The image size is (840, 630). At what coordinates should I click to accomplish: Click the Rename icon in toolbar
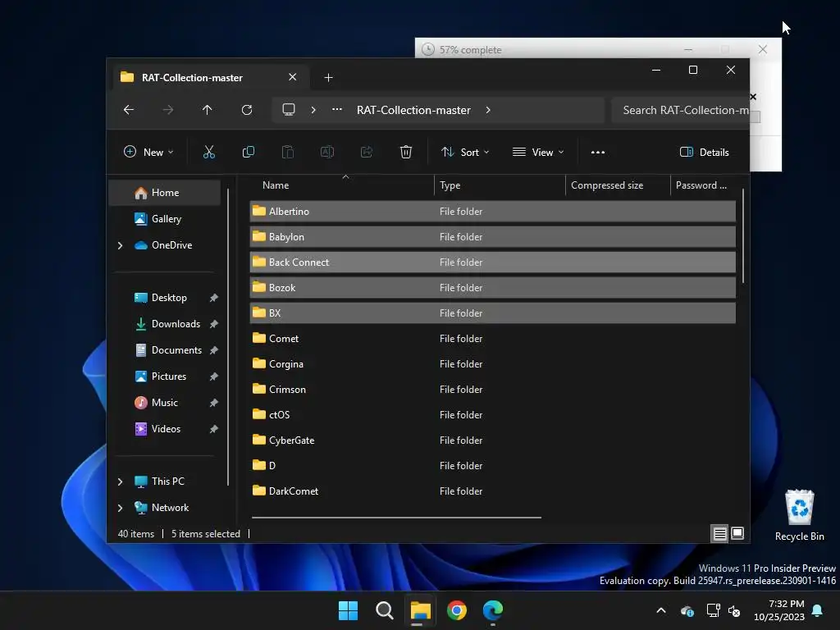click(x=327, y=152)
